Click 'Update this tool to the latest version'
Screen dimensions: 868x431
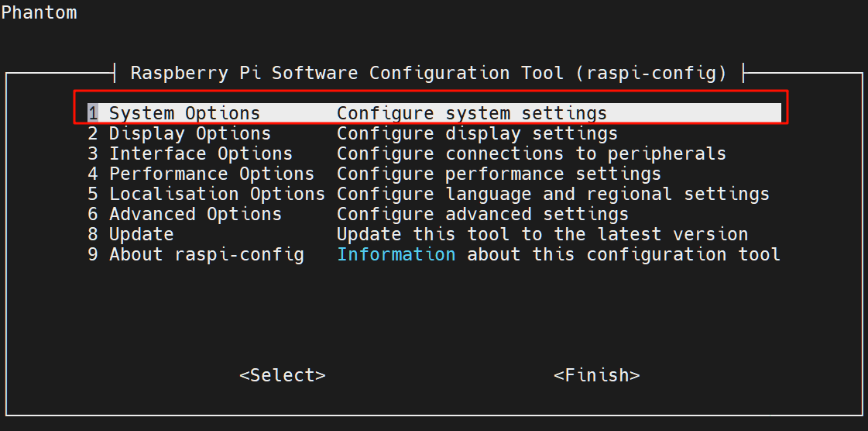tap(543, 234)
